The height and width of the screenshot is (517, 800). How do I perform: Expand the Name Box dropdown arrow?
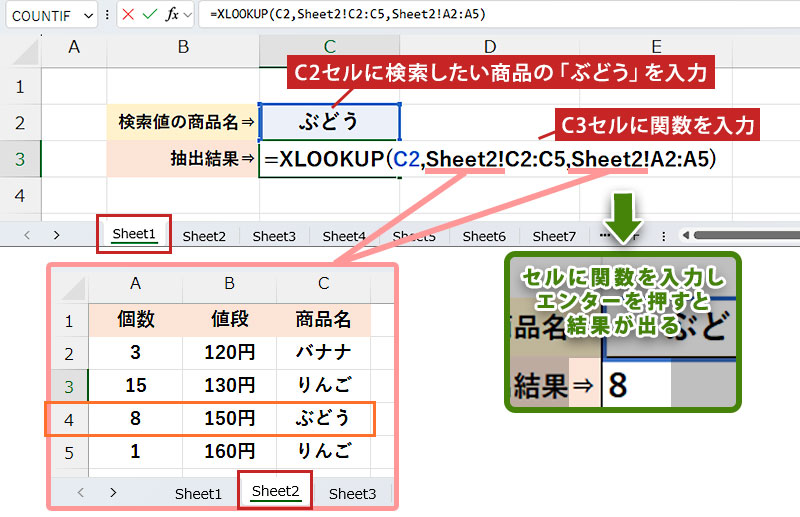[88, 16]
